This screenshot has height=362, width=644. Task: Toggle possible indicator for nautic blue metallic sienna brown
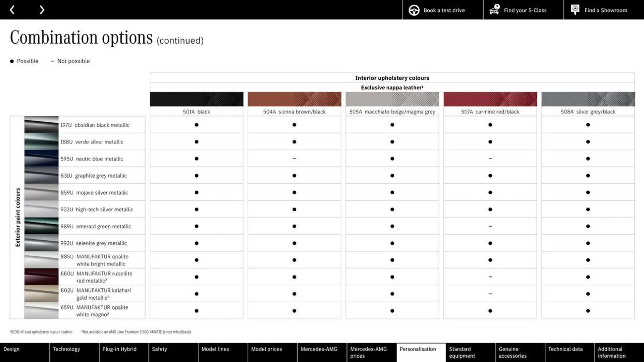click(x=294, y=158)
